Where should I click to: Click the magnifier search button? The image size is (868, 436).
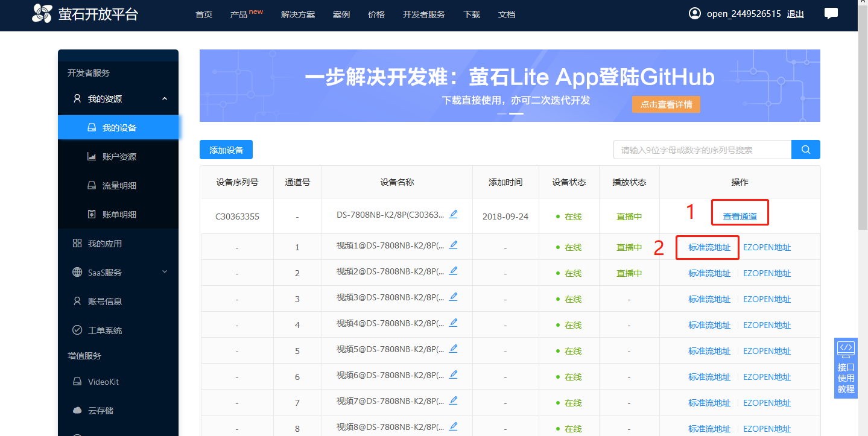click(805, 150)
